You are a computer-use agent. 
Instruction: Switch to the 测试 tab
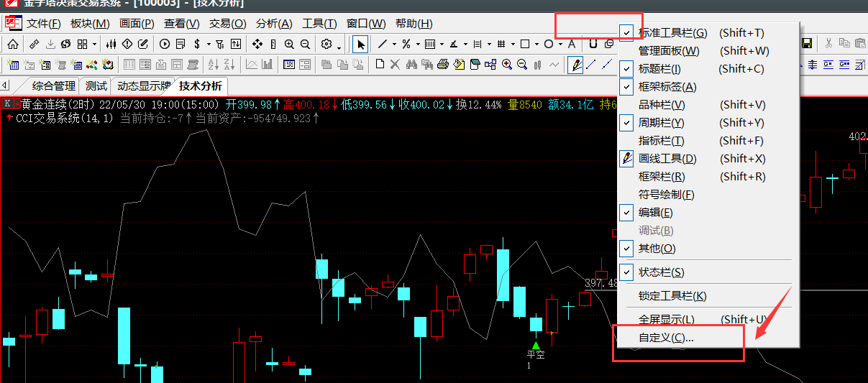(96, 86)
